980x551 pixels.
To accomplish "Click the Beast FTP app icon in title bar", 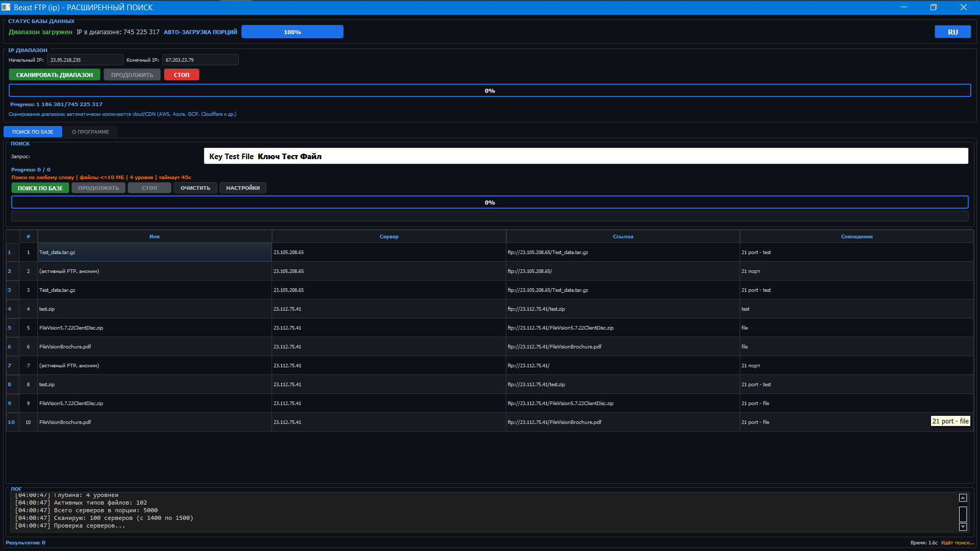I will point(6,7).
